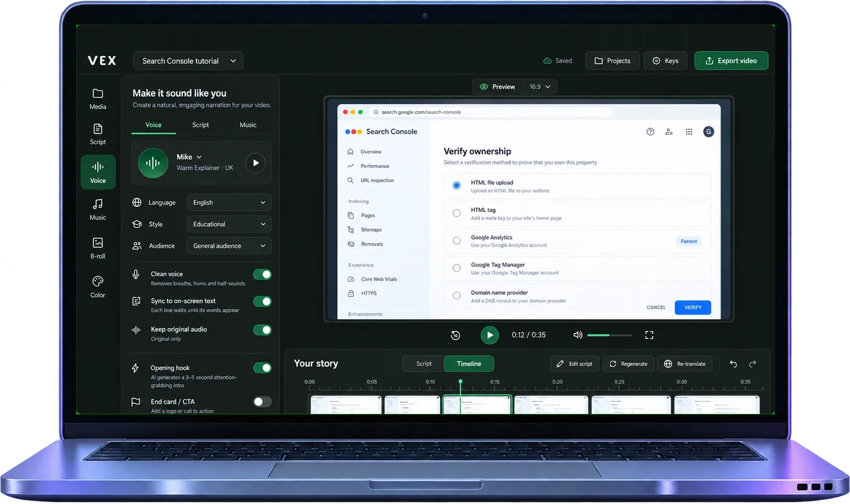Click the G account avatar

[709, 132]
